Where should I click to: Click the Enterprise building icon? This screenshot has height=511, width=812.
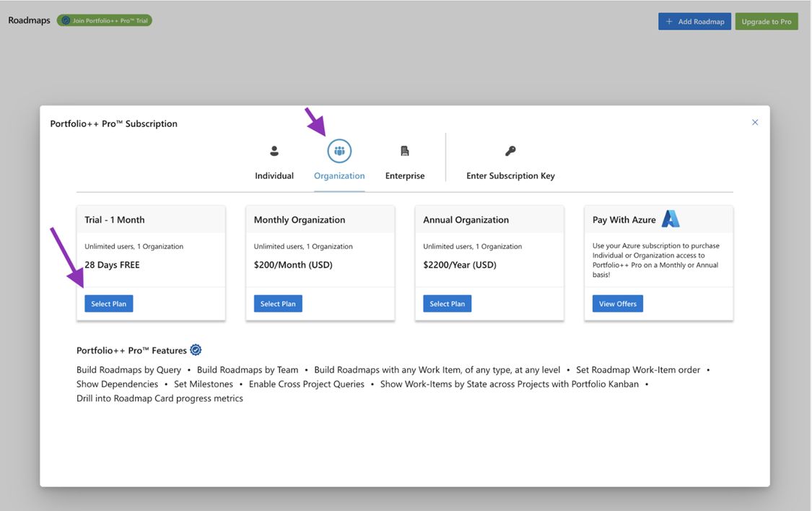405,151
